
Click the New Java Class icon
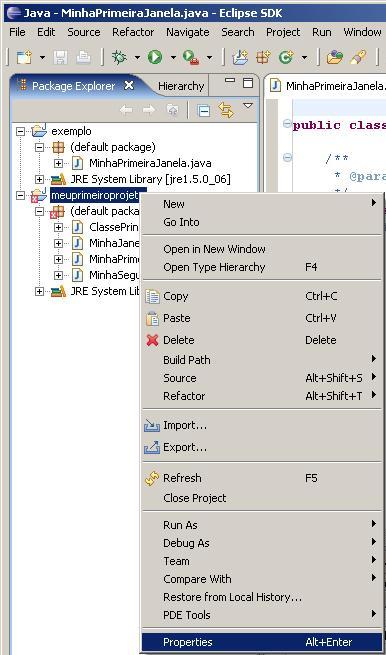coord(286,57)
